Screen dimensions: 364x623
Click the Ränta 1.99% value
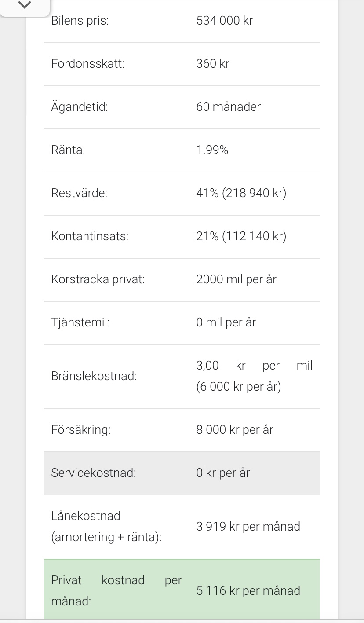tap(212, 150)
